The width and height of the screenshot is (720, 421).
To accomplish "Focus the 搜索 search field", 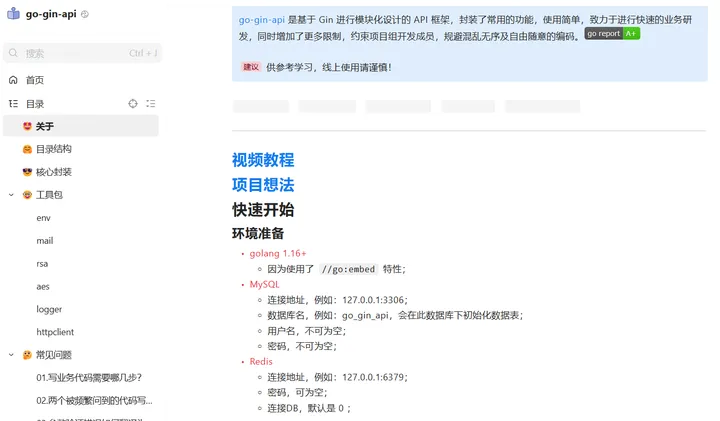I will (x=82, y=53).
